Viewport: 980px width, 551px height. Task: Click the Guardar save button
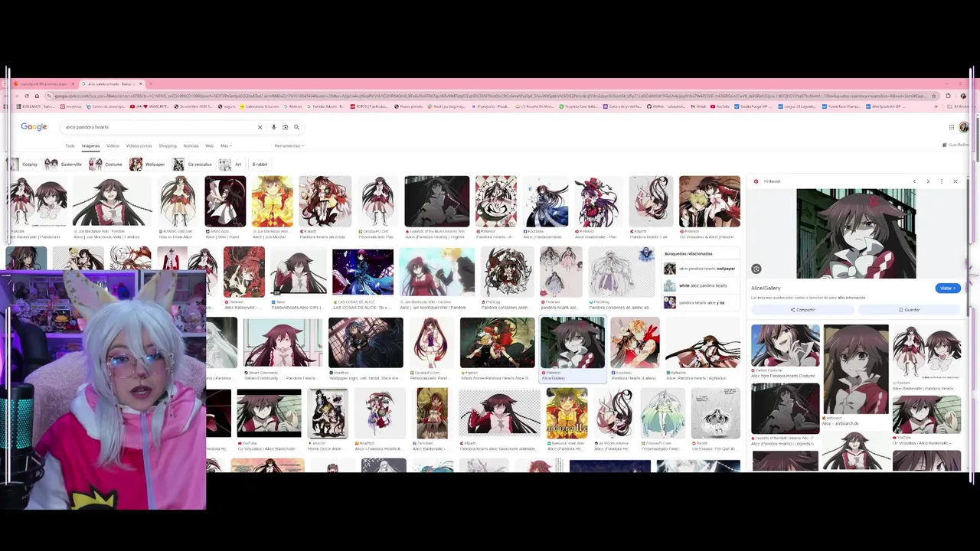(909, 310)
